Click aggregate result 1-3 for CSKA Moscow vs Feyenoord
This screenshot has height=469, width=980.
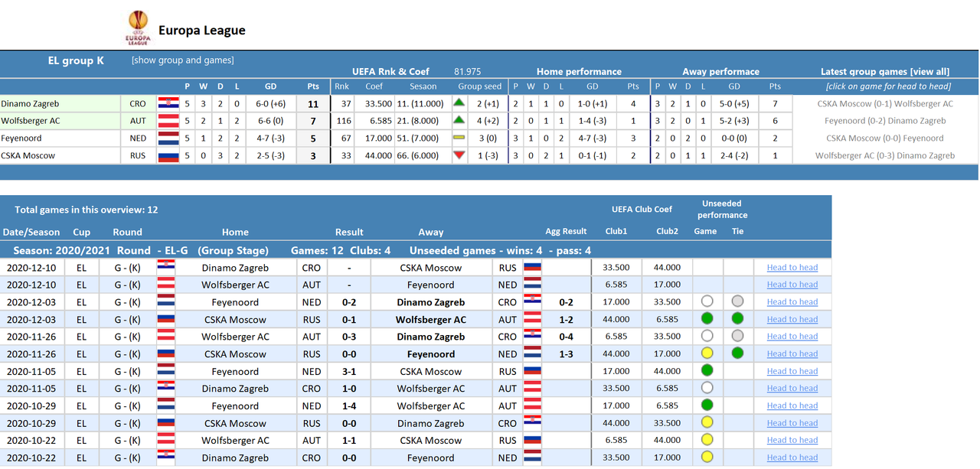[566, 354]
